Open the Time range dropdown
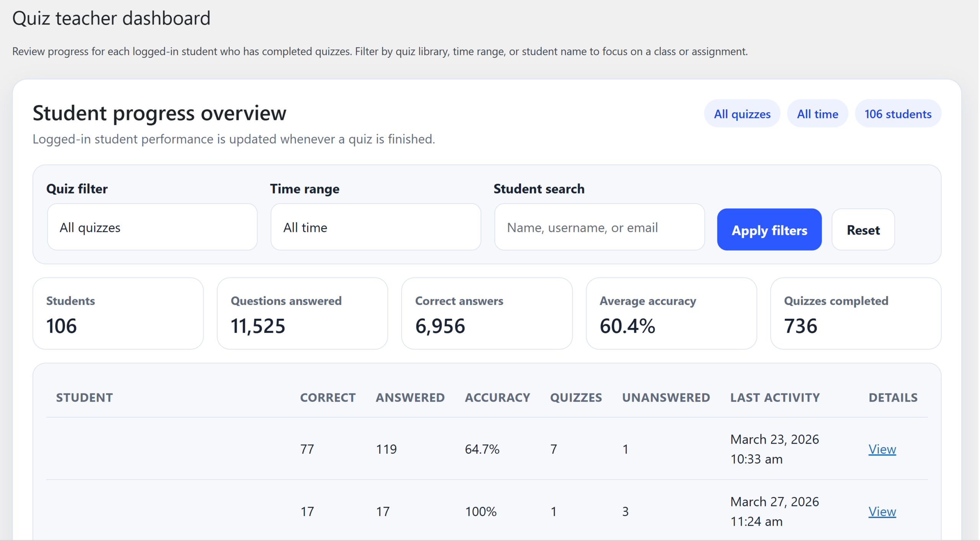 (x=375, y=227)
